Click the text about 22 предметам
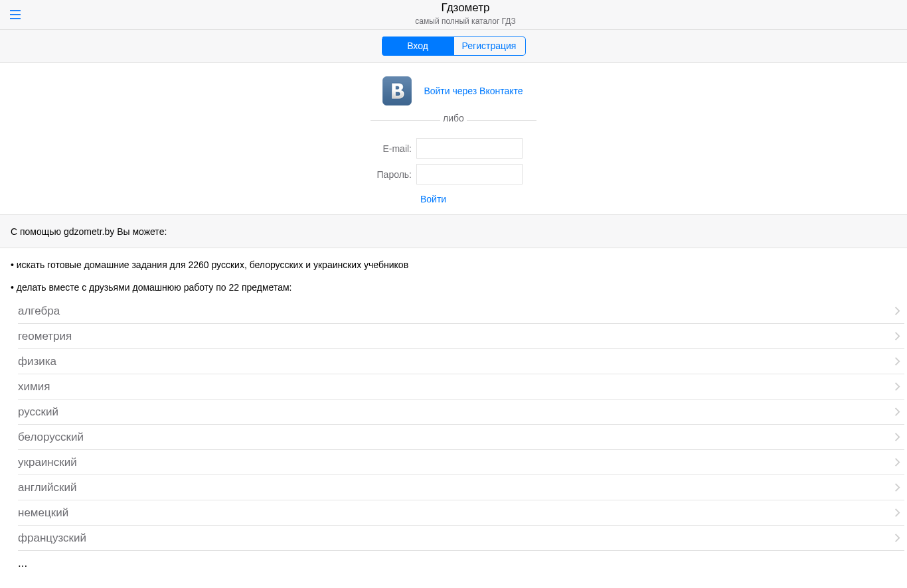This screenshot has width=907, height=588. coord(151,287)
